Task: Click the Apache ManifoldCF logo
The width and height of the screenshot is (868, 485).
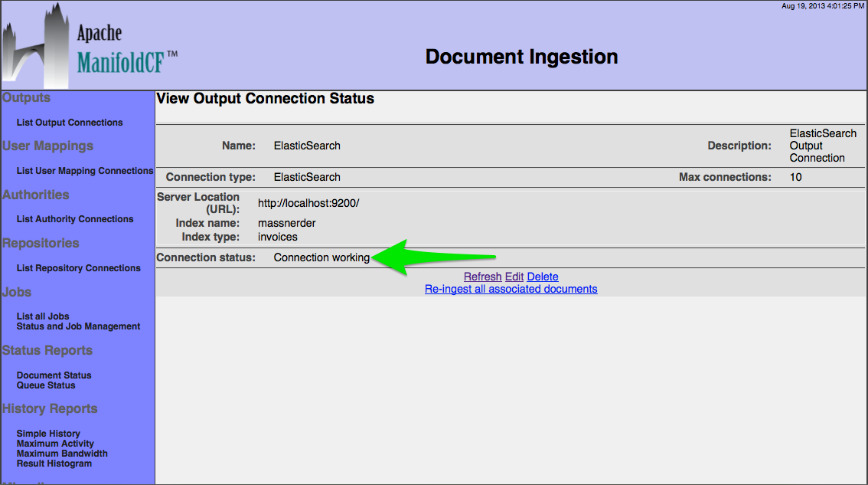Action: coord(90,45)
